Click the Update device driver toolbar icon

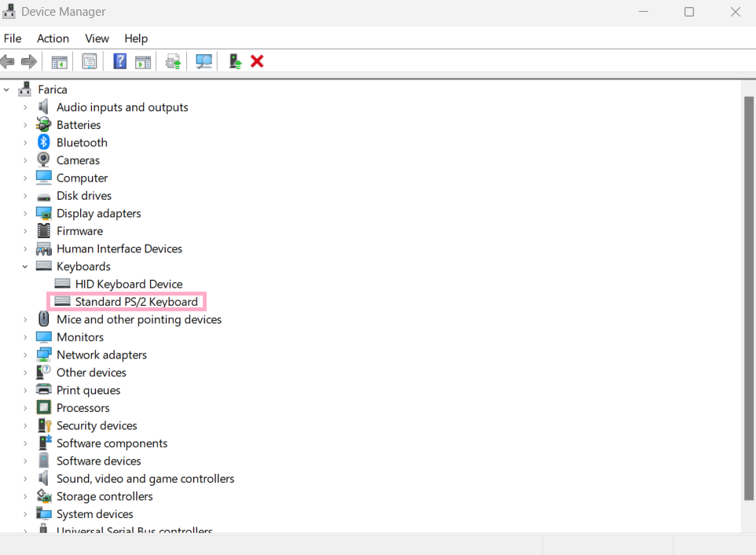click(173, 61)
